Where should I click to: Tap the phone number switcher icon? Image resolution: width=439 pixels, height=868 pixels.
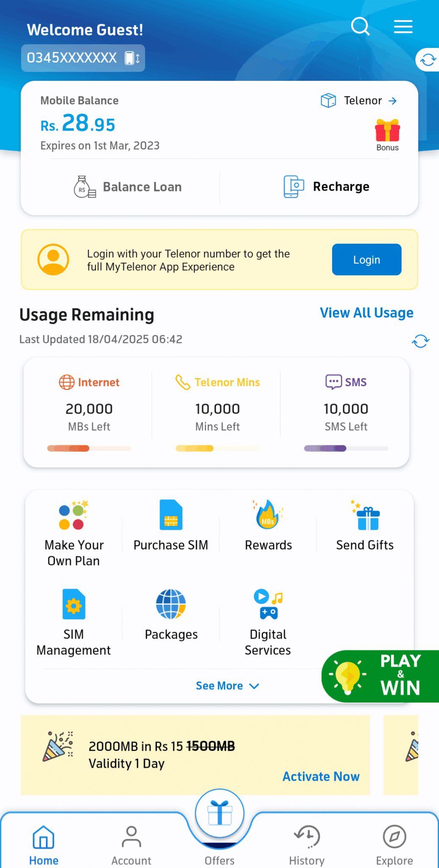click(132, 58)
